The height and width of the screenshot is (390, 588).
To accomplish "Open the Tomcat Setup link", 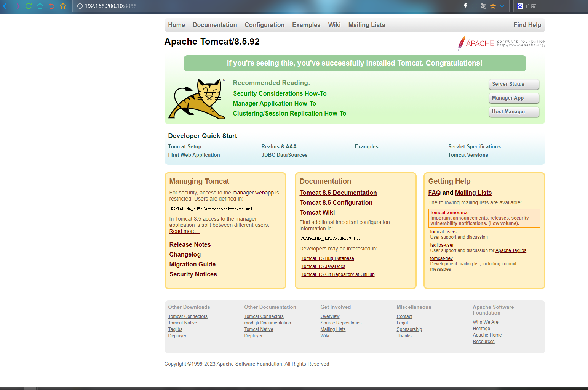I will coord(185,147).
